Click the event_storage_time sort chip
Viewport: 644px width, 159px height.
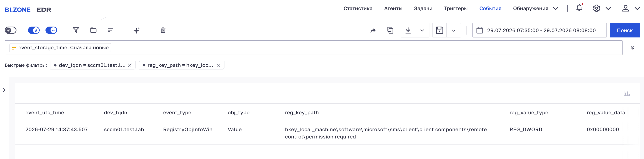[60, 47]
